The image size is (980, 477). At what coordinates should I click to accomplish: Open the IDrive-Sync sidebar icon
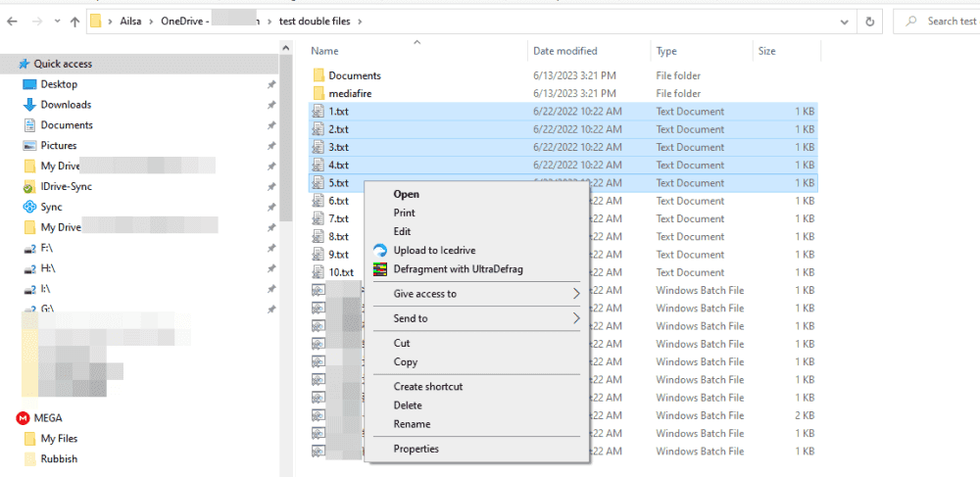(x=29, y=186)
